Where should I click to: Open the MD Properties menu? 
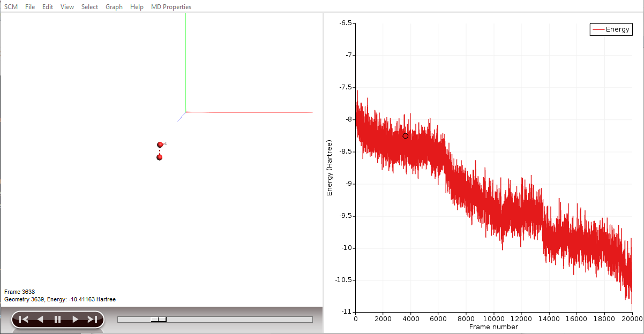click(x=171, y=7)
